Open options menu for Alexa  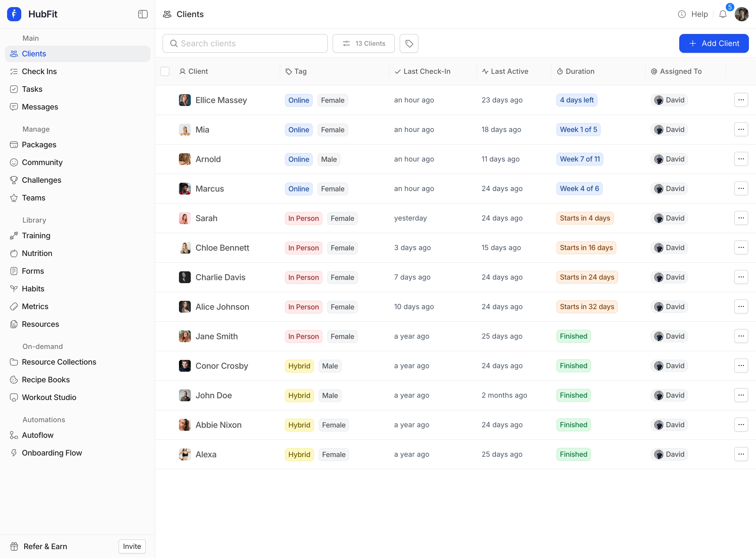click(x=742, y=454)
